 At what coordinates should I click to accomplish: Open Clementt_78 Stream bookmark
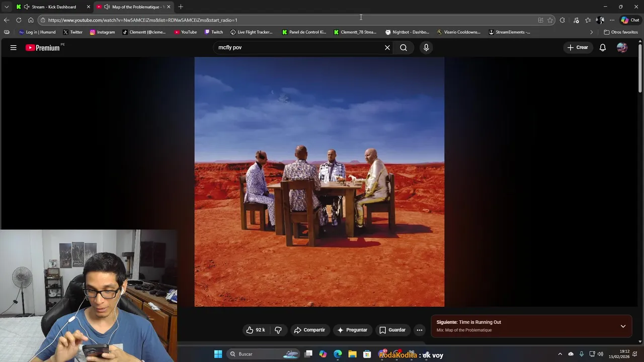(355, 32)
